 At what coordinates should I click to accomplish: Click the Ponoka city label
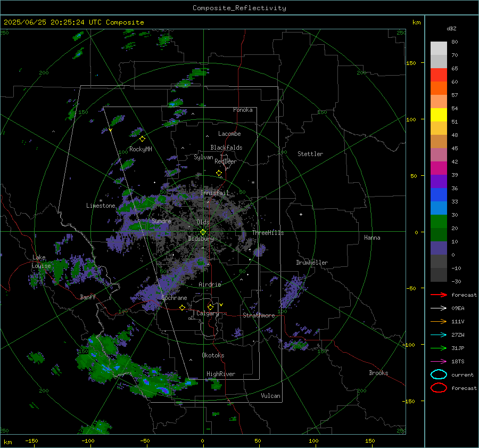(x=243, y=110)
